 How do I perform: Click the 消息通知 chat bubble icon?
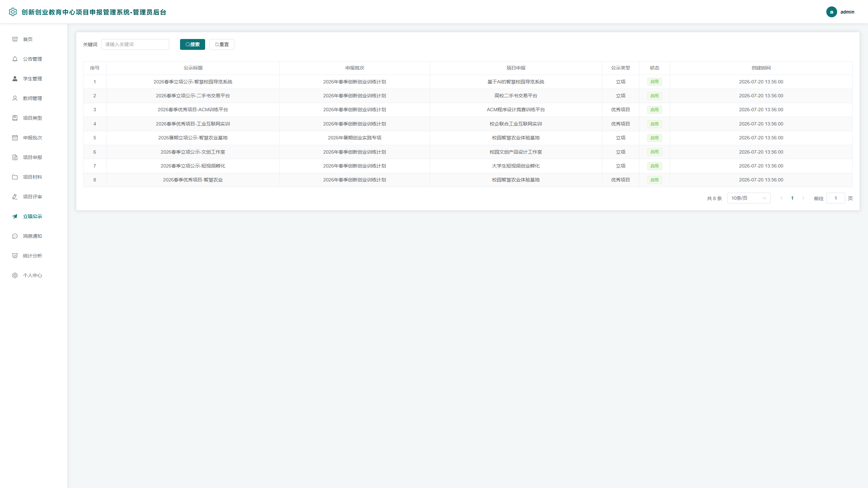pyautogui.click(x=15, y=236)
